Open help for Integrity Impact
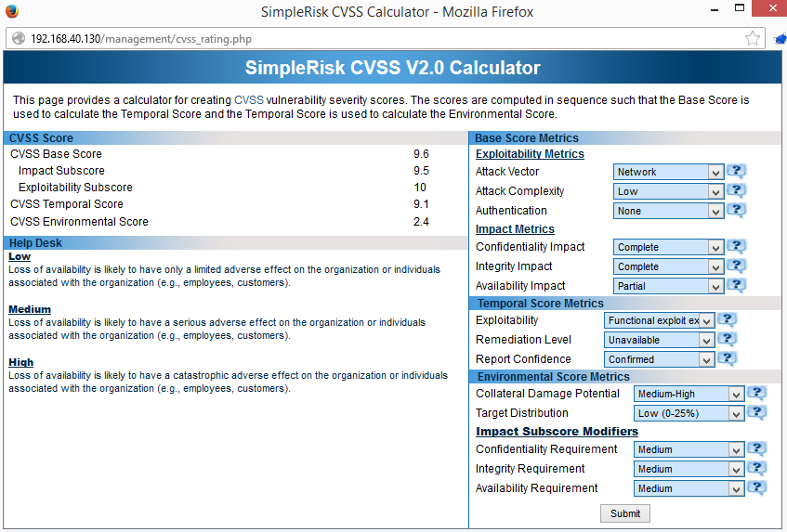The height and width of the screenshot is (532, 787). tap(736, 266)
